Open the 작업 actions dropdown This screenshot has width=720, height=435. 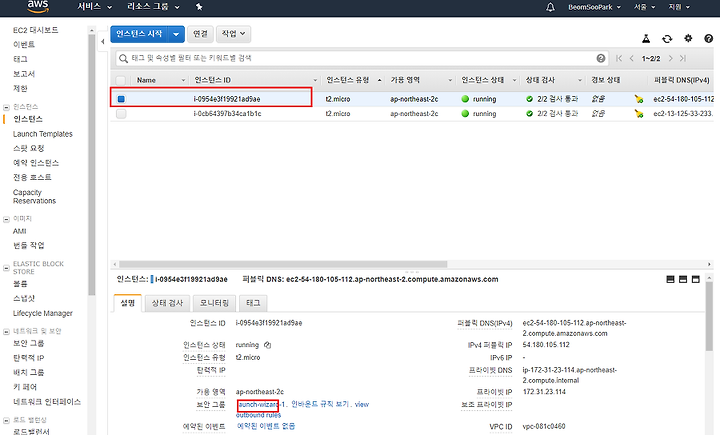click(x=233, y=34)
